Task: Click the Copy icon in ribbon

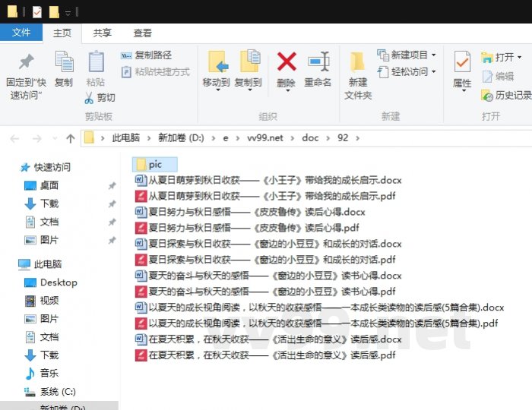Action: [64, 61]
